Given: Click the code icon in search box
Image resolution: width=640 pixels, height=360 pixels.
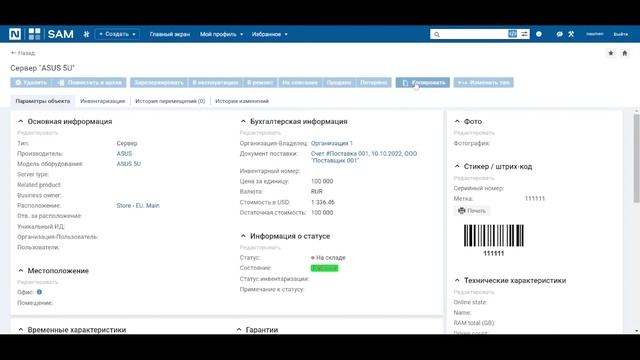Looking at the screenshot, I should [512, 34].
